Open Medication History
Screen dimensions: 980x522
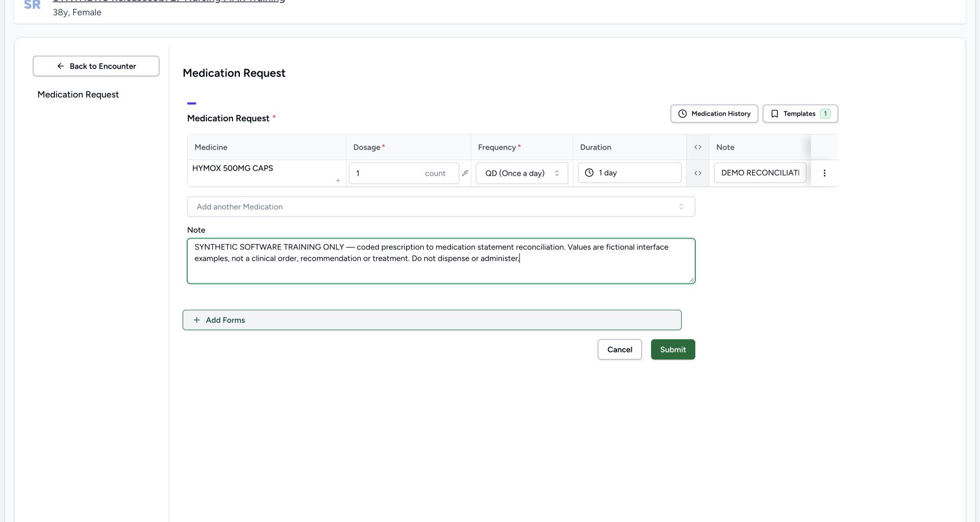point(714,114)
